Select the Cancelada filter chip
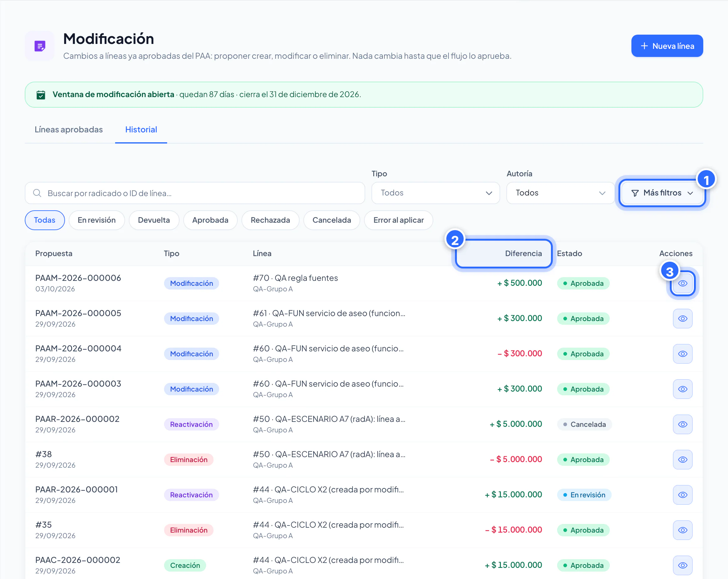 pyautogui.click(x=332, y=220)
